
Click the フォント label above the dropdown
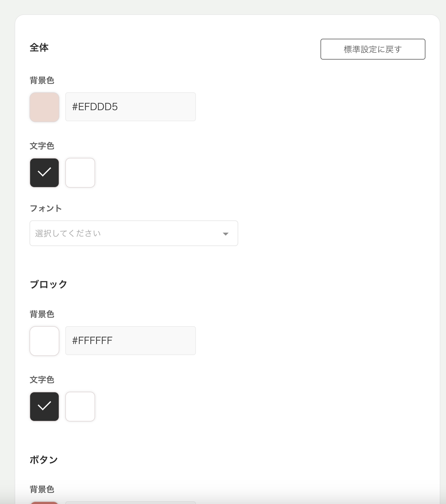pyautogui.click(x=45, y=208)
